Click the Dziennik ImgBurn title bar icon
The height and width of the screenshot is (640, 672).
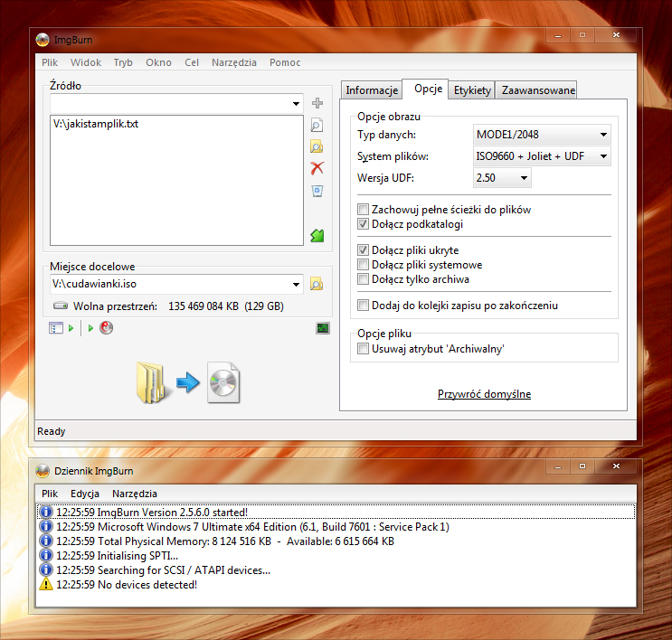[x=43, y=471]
